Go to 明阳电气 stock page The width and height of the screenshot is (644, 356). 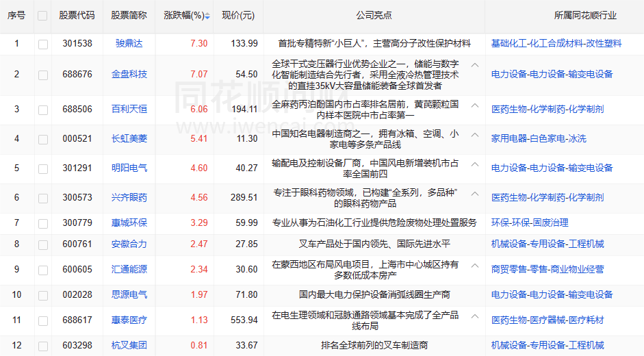[129, 168]
